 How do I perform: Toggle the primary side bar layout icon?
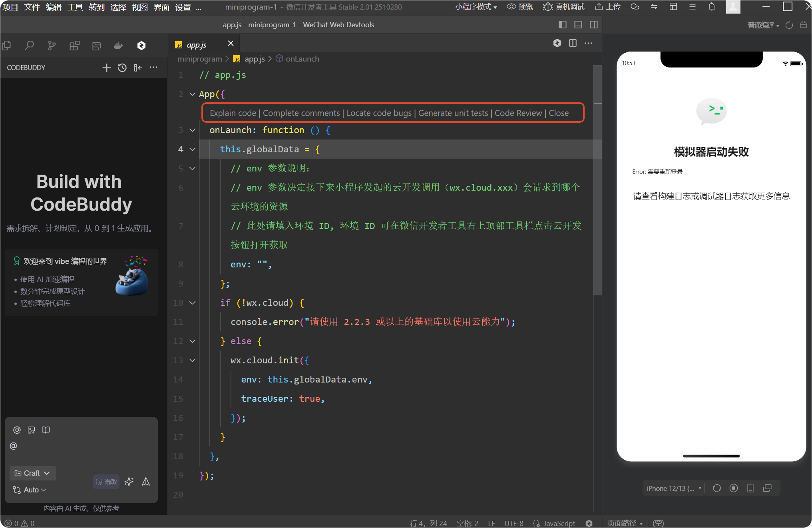coord(563,25)
